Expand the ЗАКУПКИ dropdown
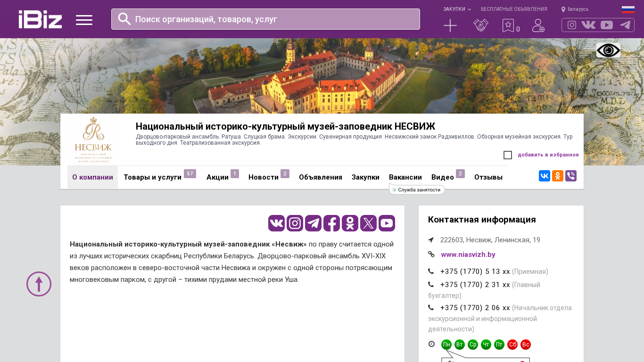Viewport: 644px width, 362px height. (x=457, y=9)
